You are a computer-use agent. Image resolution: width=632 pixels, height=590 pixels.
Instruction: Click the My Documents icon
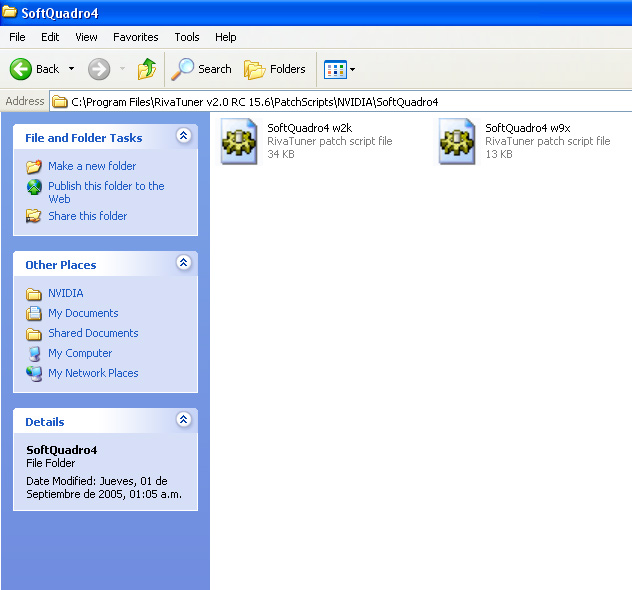(34, 314)
